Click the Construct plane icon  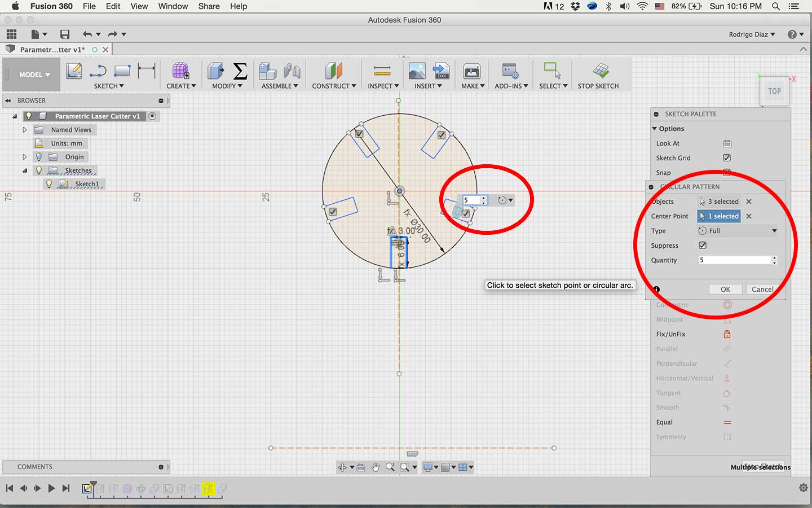coord(334,71)
